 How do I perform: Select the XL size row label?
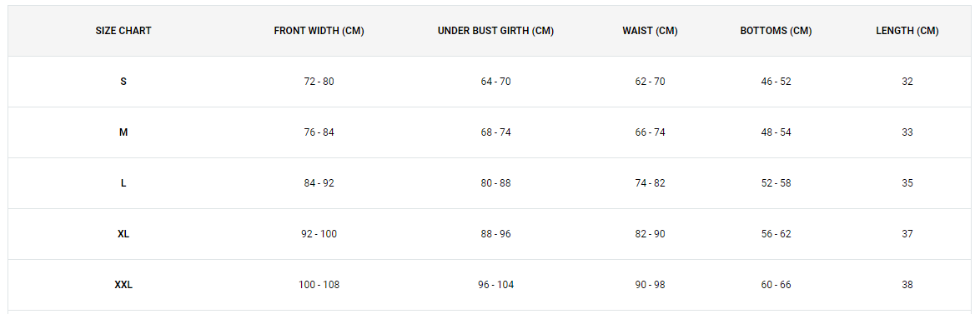123,234
